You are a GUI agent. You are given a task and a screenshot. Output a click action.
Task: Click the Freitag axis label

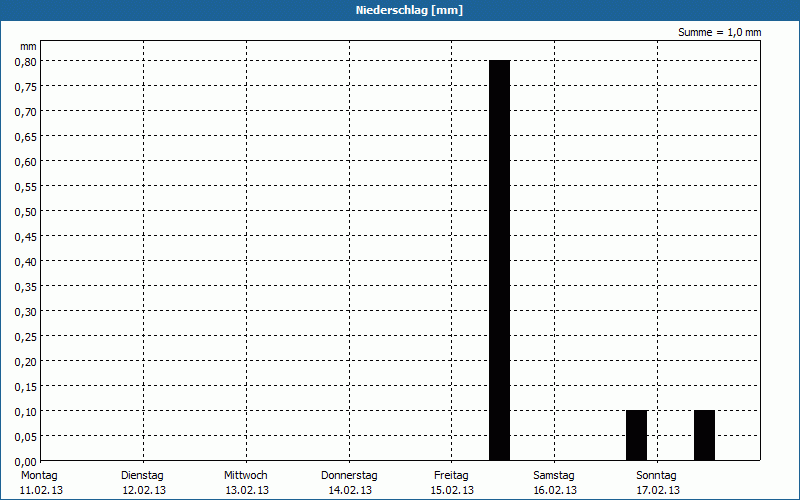pyautogui.click(x=451, y=475)
